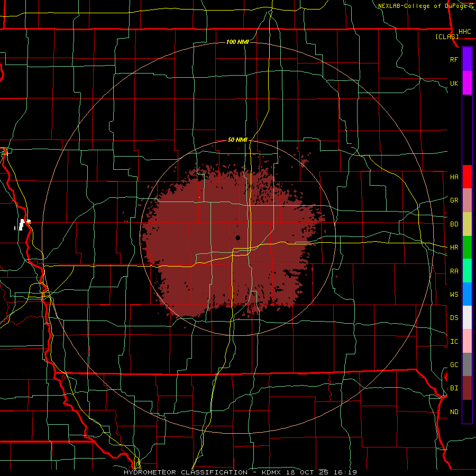Click the '[CLAS]' units label

[x=447, y=36]
